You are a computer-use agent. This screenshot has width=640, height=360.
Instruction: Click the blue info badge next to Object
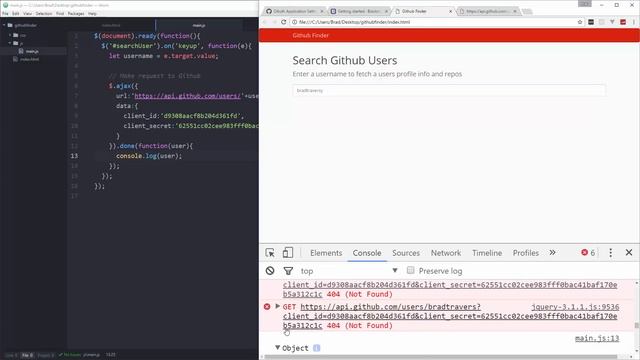[x=316, y=348]
